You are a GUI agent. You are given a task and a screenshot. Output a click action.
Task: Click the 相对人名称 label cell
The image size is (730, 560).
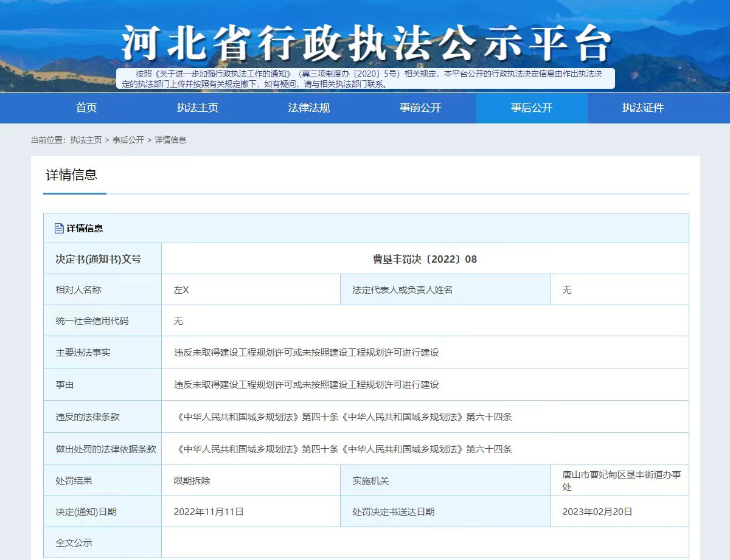point(102,290)
